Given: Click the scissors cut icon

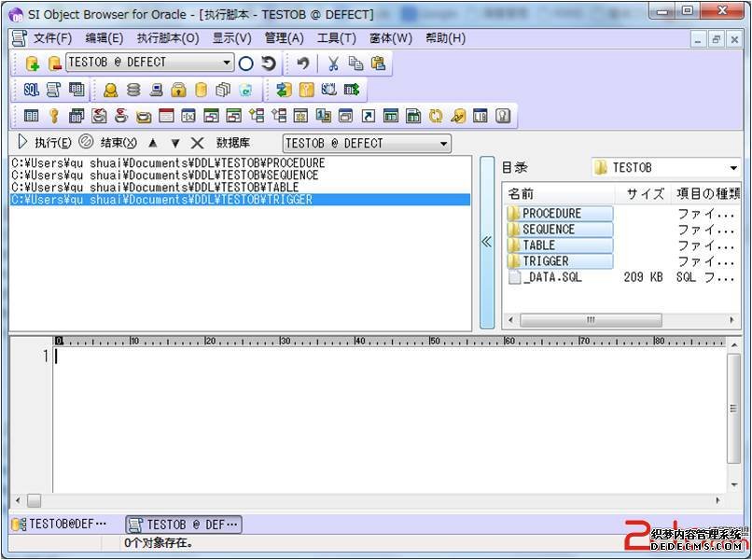Looking at the screenshot, I should (332, 63).
